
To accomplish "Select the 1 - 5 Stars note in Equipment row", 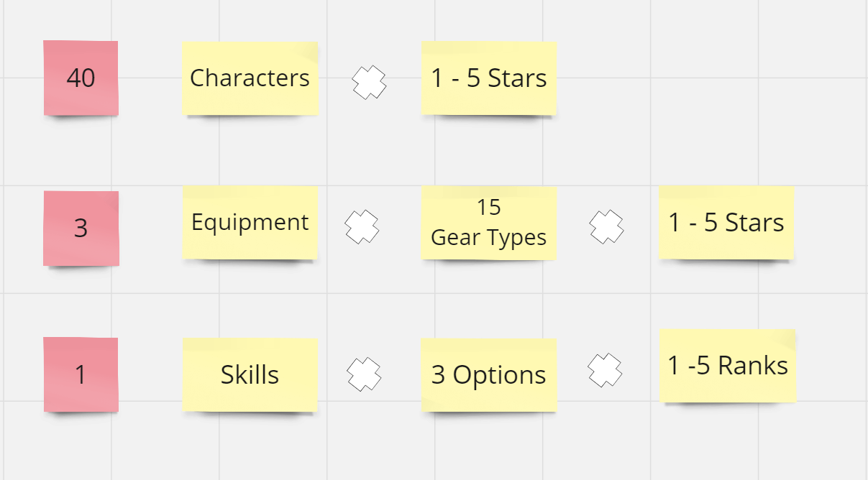I will (726, 223).
